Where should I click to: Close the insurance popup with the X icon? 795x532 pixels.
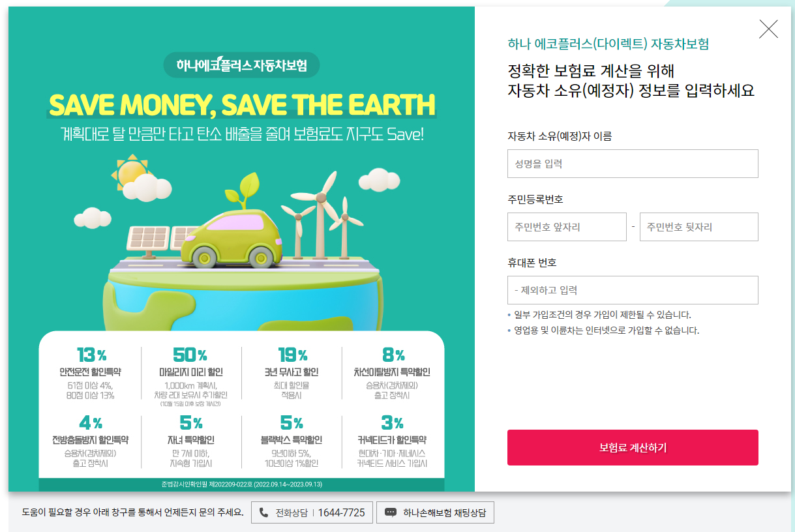coord(768,29)
